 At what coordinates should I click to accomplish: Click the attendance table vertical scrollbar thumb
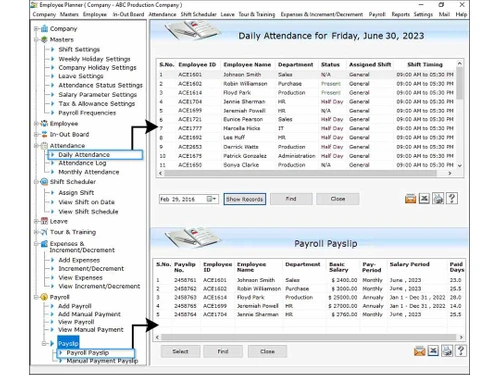pyautogui.click(x=460, y=83)
